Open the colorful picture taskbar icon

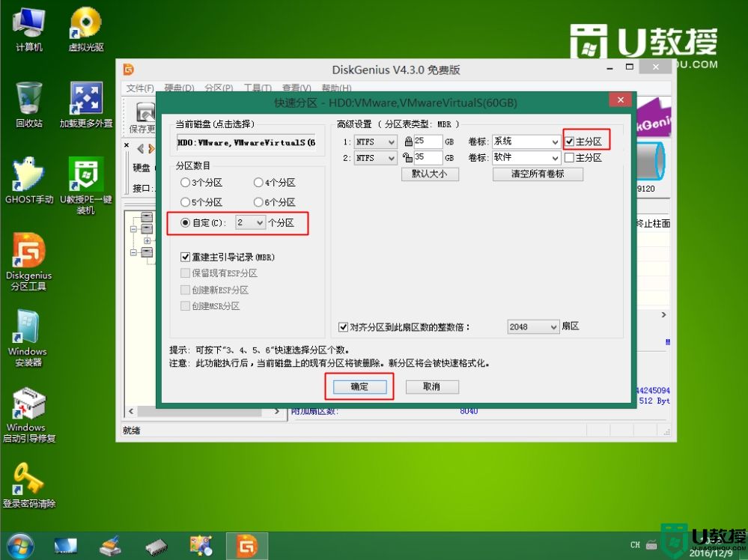click(x=201, y=547)
